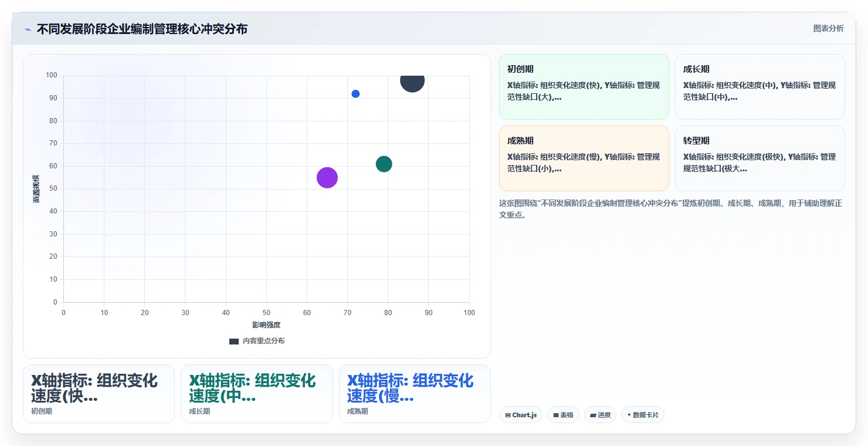Open the 初创期 green card

click(584, 87)
